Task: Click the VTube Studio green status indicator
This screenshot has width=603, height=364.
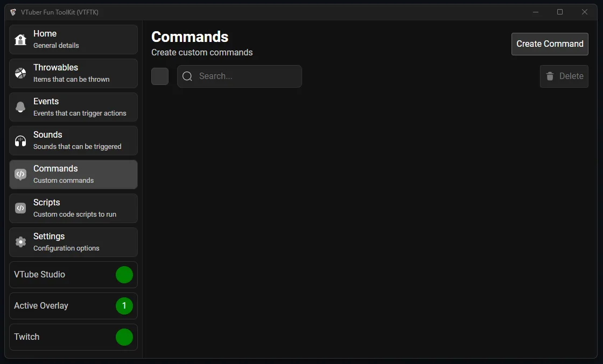Action: [124, 275]
